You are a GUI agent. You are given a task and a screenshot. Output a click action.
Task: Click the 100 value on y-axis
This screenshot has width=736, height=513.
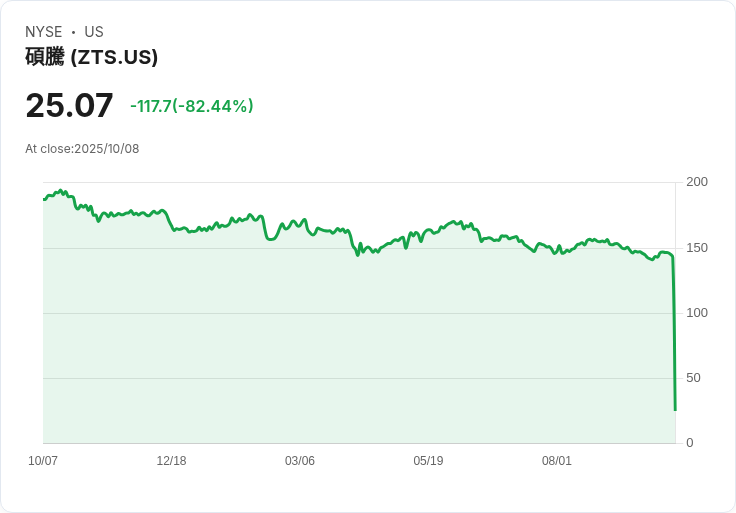tap(697, 313)
